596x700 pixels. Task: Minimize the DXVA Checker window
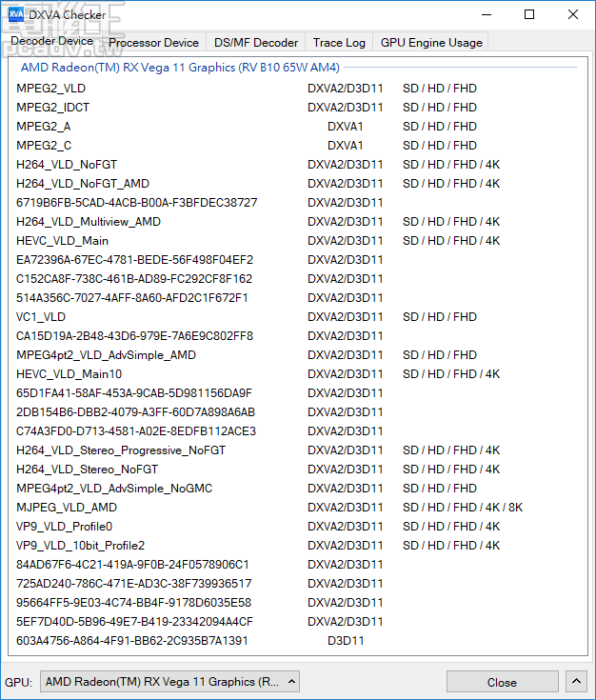(x=487, y=14)
